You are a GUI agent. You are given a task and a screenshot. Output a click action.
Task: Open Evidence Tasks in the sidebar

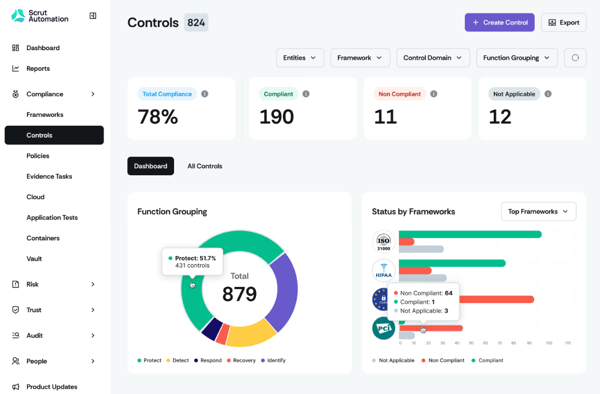pyautogui.click(x=49, y=176)
